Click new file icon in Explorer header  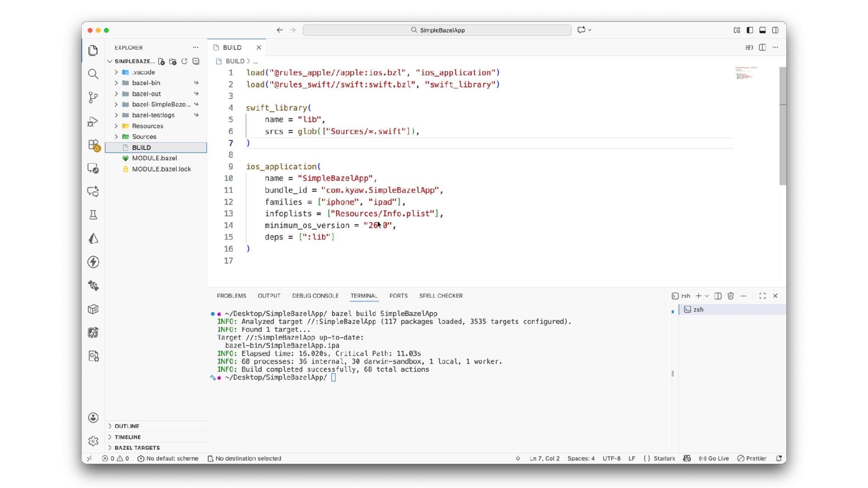point(161,61)
